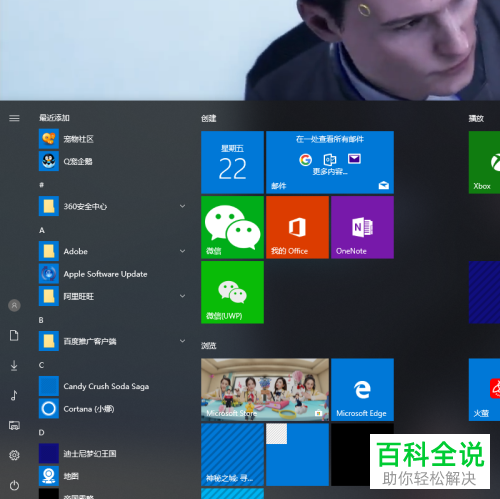Viewport: 500px width, 499px height.
Task: Open the 360安全中心 folder item
Action: coord(112,206)
